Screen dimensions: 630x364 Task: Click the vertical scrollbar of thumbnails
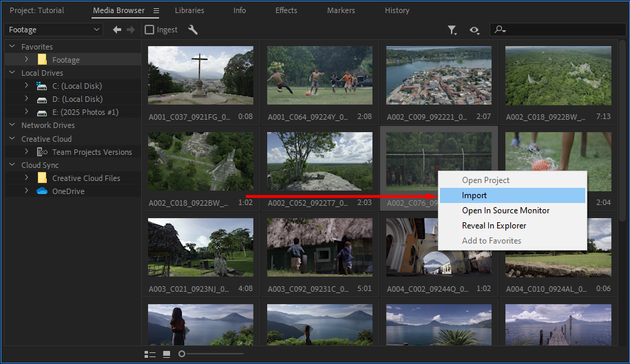(622, 131)
